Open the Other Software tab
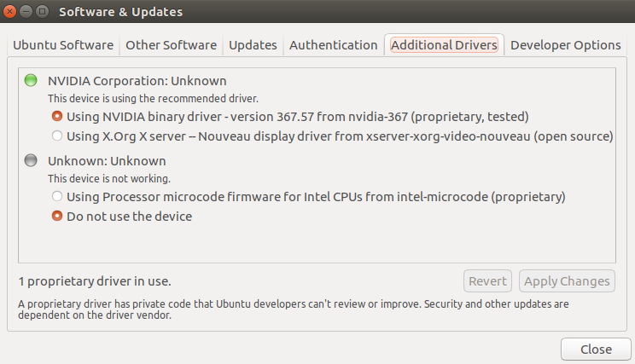The height and width of the screenshot is (364, 635). [x=171, y=45]
